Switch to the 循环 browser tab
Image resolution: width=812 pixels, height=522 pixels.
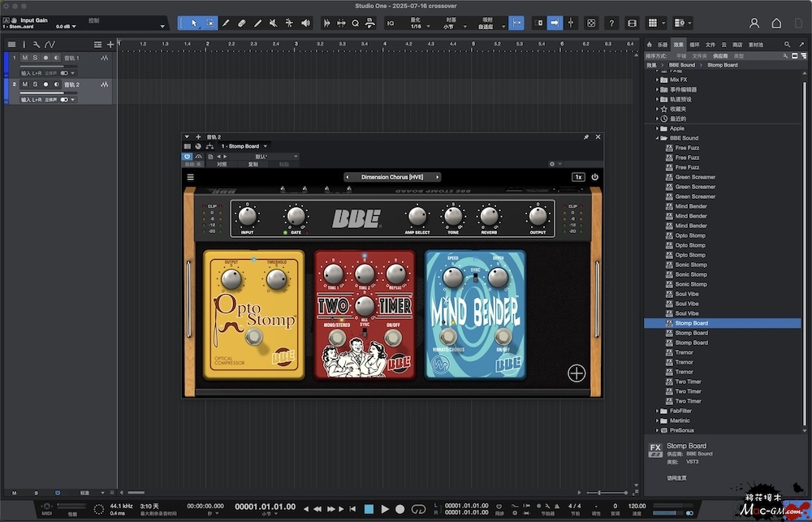coord(694,45)
